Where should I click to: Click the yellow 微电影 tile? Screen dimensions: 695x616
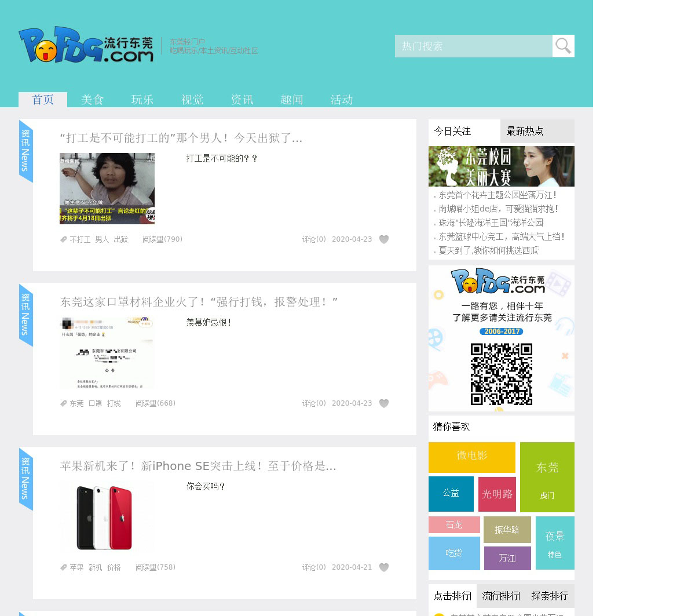click(472, 457)
